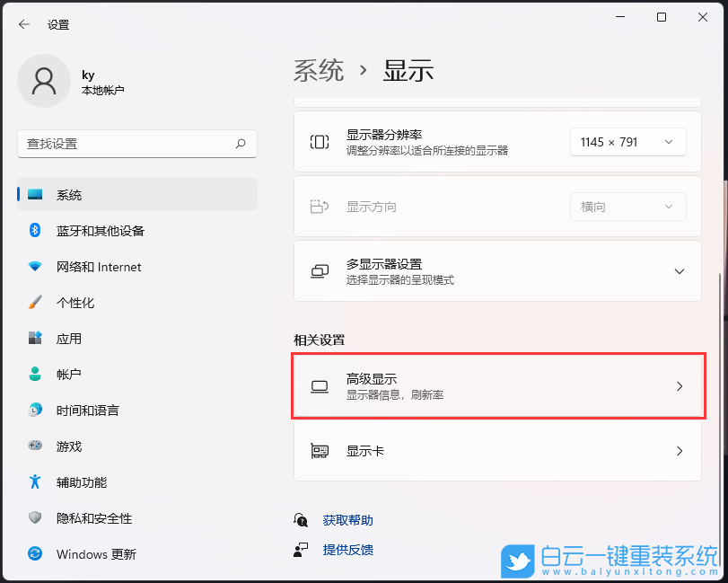Open 个性化 via its brush icon
The height and width of the screenshot is (583, 728).
click(x=35, y=303)
